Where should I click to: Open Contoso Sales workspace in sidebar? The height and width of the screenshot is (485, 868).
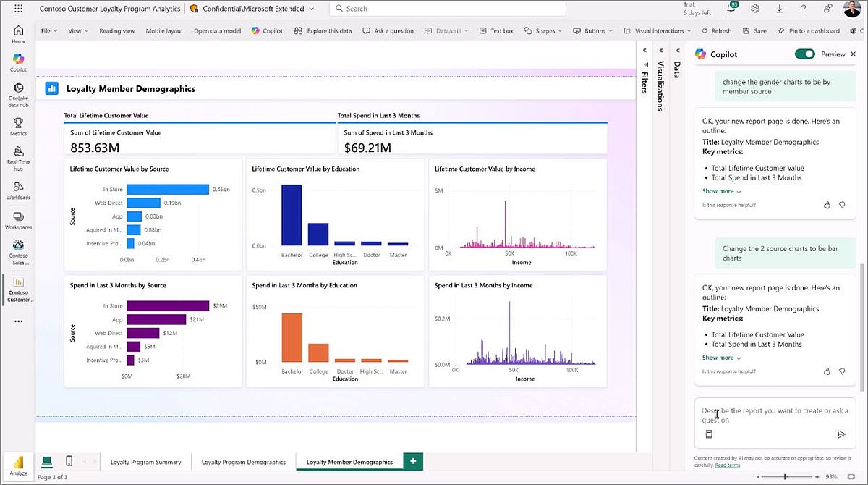18,252
